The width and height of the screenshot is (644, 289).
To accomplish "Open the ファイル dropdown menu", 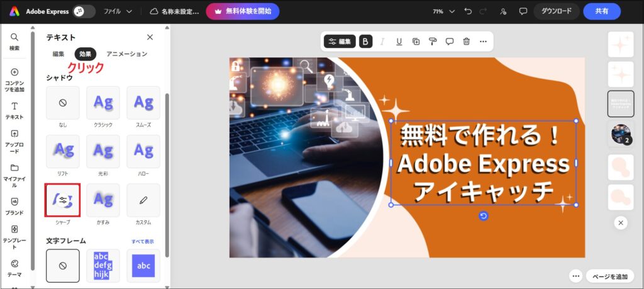I will point(118,11).
